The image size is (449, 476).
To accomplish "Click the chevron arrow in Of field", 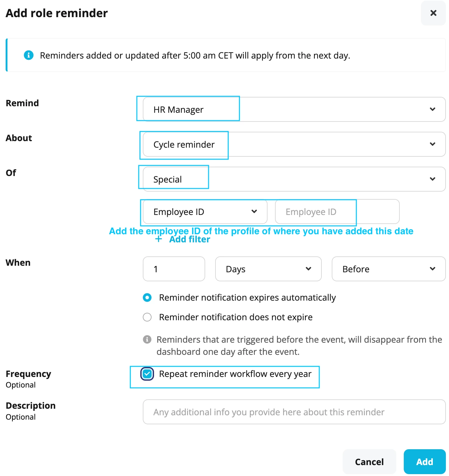I will point(432,179).
